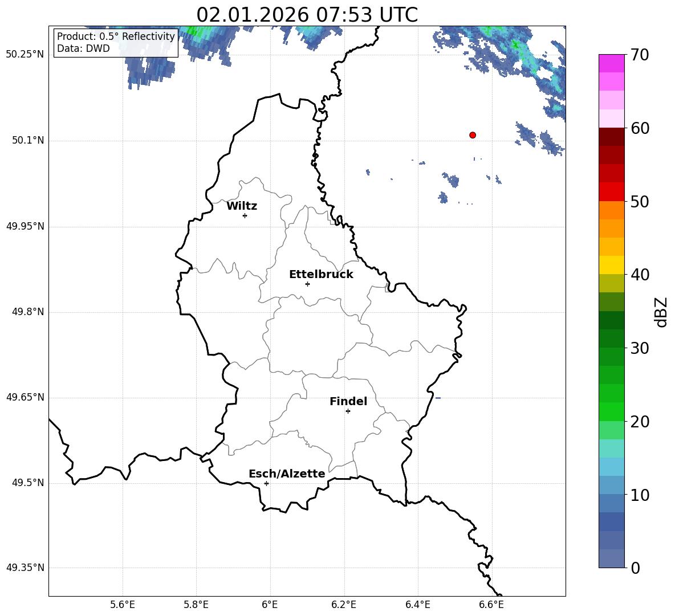This screenshot has height=616, width=675.
Task: Pick the pale pink swatch just above 60 dBZ
Action: point(611,119)
